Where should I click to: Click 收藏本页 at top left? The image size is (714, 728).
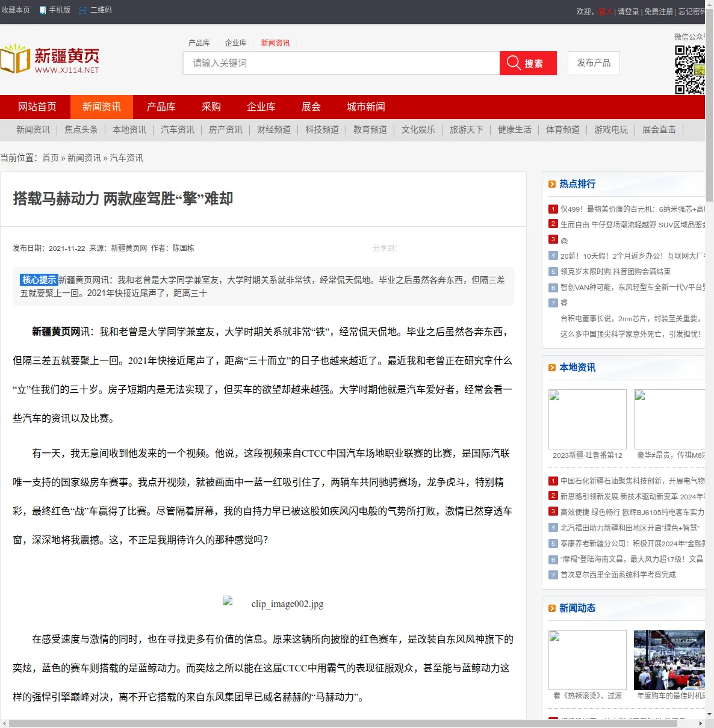tap(16, 10)
